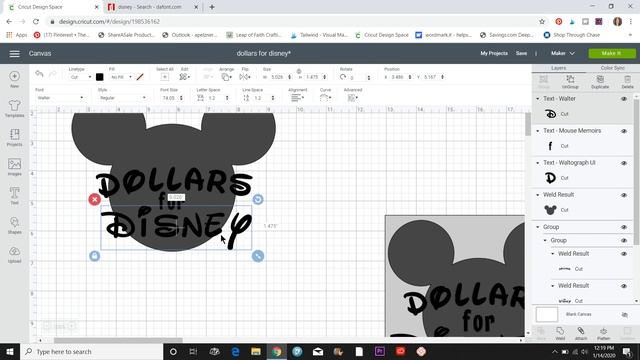Open the Shapes tool
Image resolution: width=640 pixels, height=360 pixels.
point(14,225)
